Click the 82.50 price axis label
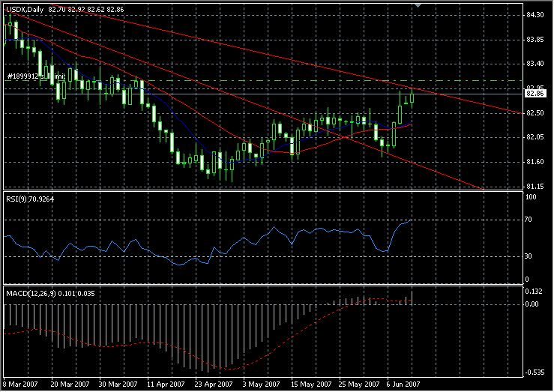554x392 pixels. pyautogui.click(x=535, y=113)
